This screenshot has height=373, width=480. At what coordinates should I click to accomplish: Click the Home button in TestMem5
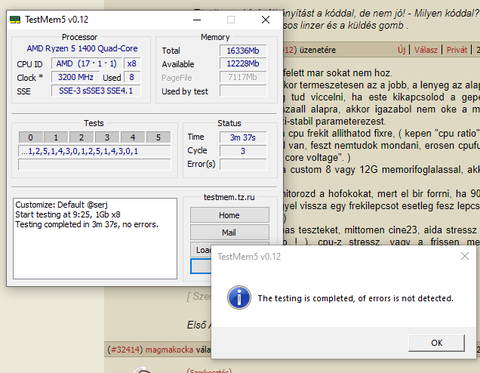[x=229, y=215]
